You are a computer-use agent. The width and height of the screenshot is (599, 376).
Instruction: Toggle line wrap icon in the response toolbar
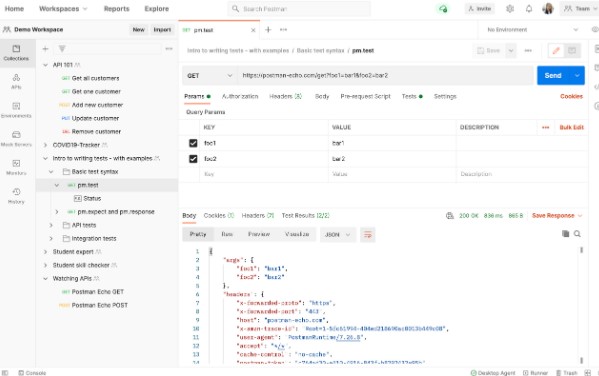[x=367, y=234]
